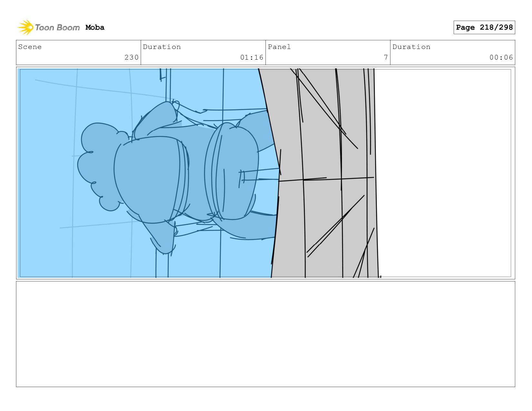This screenshot has height=411, width=532.
Task: Click the 'Scene' header label
Action: pyautogui.click(x=30, y=47)
